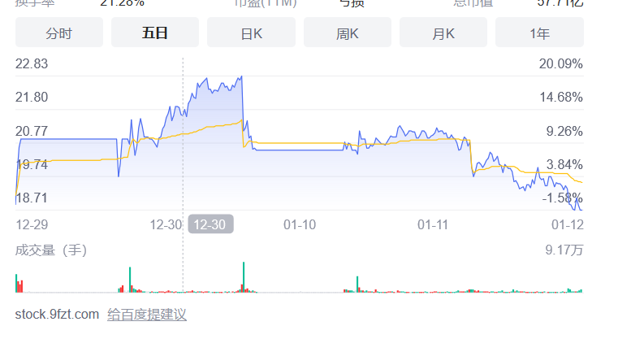
Task: Select the 月K monthly tab
Action: tap(443, 33)
